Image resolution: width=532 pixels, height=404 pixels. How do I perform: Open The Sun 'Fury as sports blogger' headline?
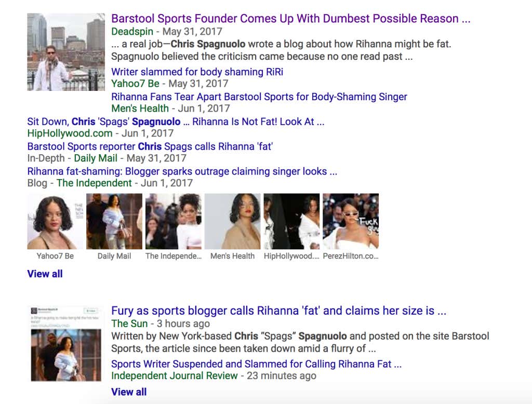pos(278,311)
